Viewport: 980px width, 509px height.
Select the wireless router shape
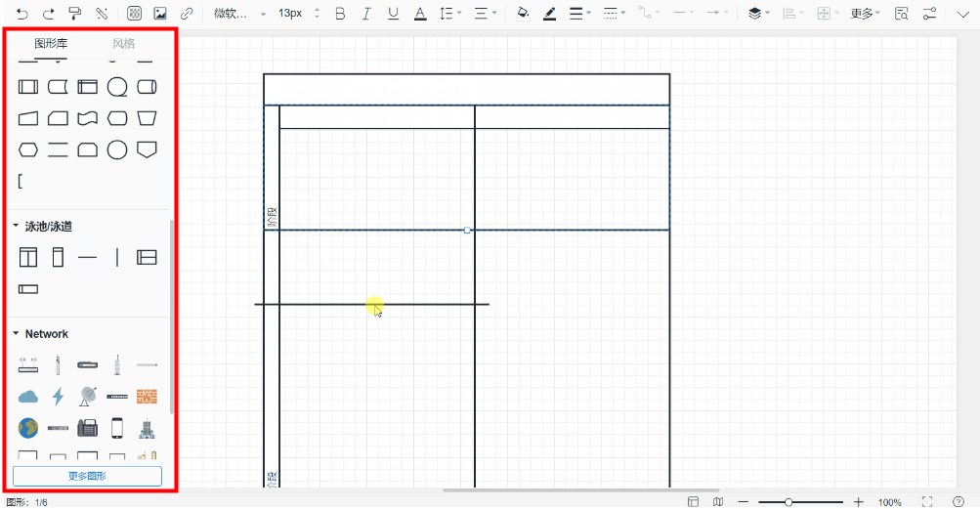(x=28, y=364)
